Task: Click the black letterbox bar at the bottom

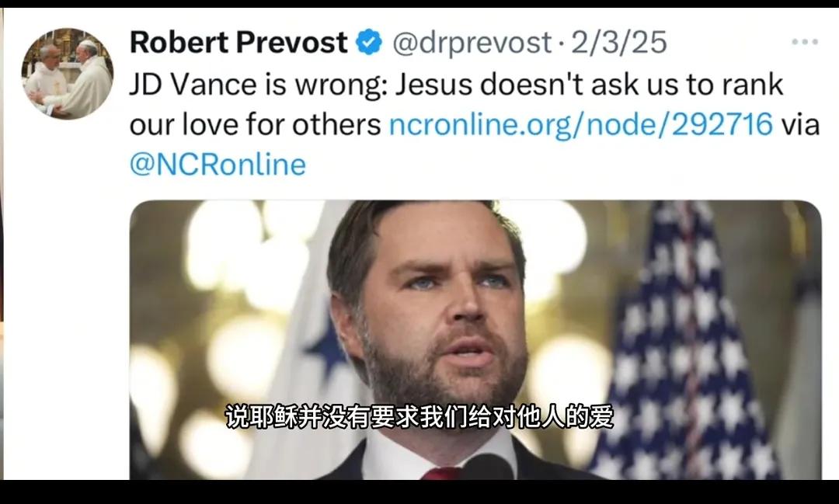Action: point(419,492)
